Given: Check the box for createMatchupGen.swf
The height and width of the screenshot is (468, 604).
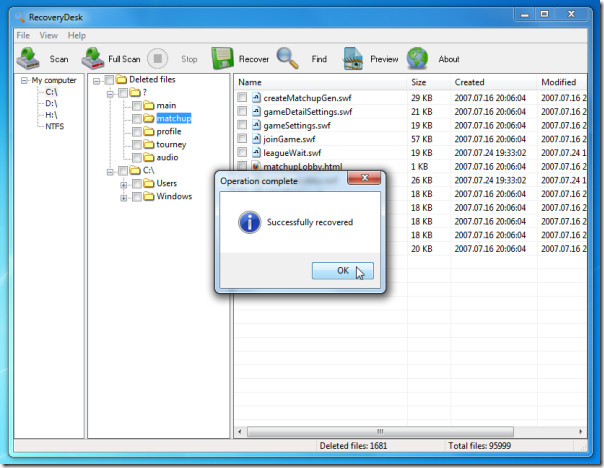Looking at the screenshot, I should point(242,97).
